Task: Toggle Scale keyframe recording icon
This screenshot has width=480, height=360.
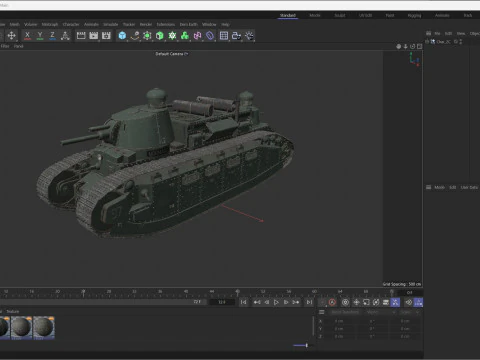Action: pos(366,302)
